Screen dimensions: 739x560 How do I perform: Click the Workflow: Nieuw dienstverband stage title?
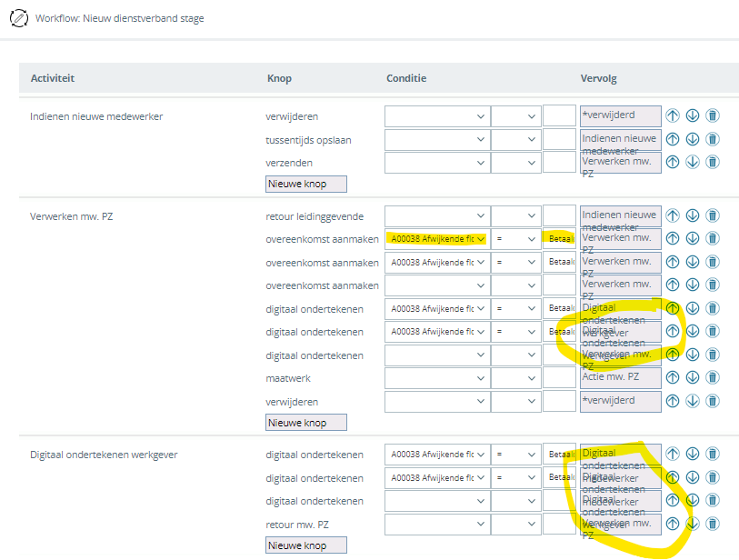[120, 18]
